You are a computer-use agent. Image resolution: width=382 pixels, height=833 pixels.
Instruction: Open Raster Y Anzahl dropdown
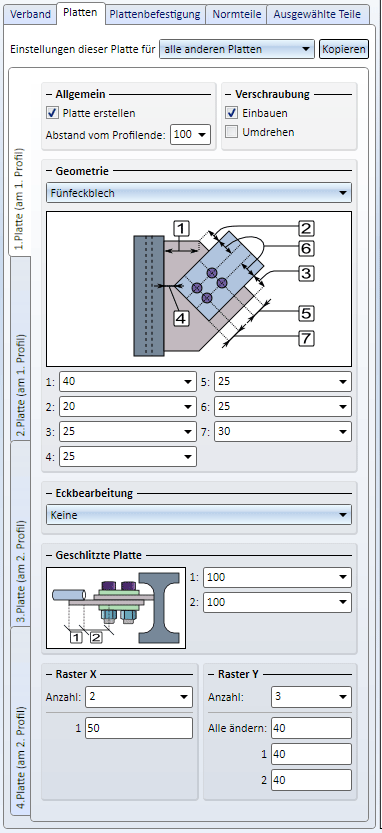click(311, 697)
